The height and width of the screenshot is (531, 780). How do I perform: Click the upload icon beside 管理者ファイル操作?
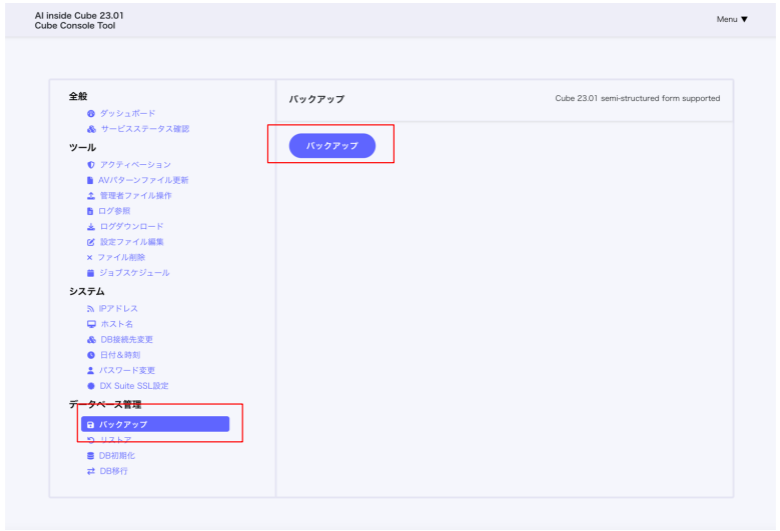pos(91,196)
